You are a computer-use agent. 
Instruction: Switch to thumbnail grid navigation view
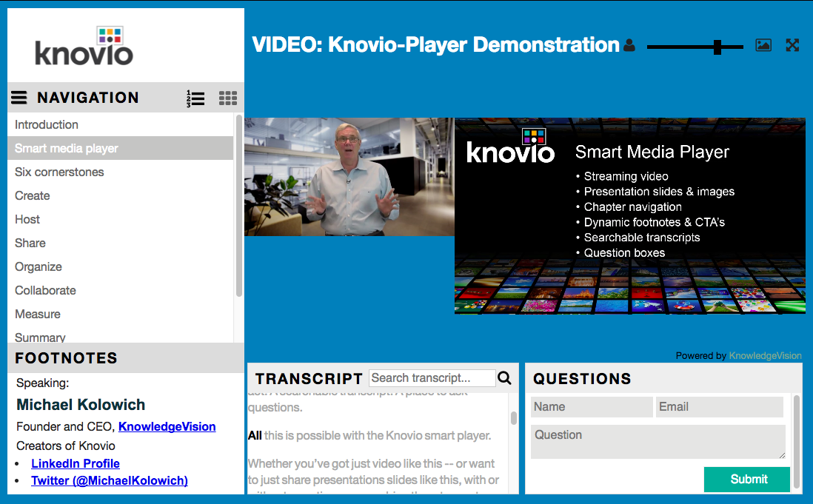[228, 98]
